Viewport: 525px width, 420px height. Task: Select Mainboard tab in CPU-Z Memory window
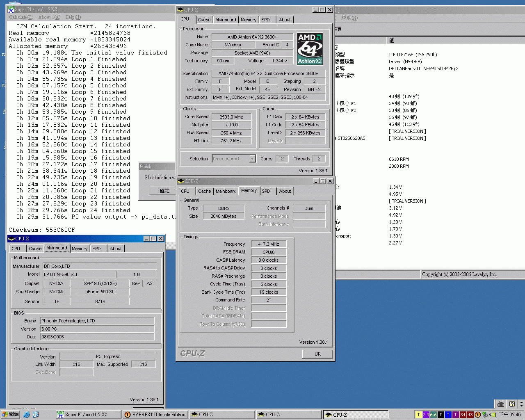[226, 191]
